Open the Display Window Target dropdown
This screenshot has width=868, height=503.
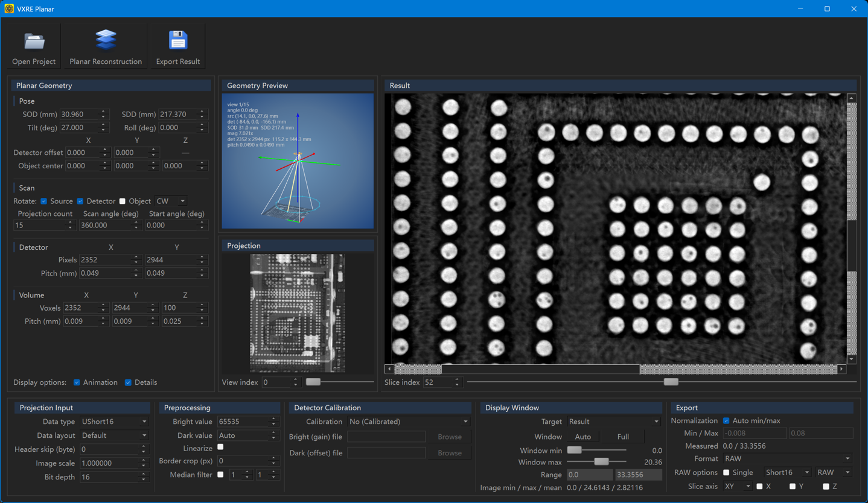(x=613, y=422)
